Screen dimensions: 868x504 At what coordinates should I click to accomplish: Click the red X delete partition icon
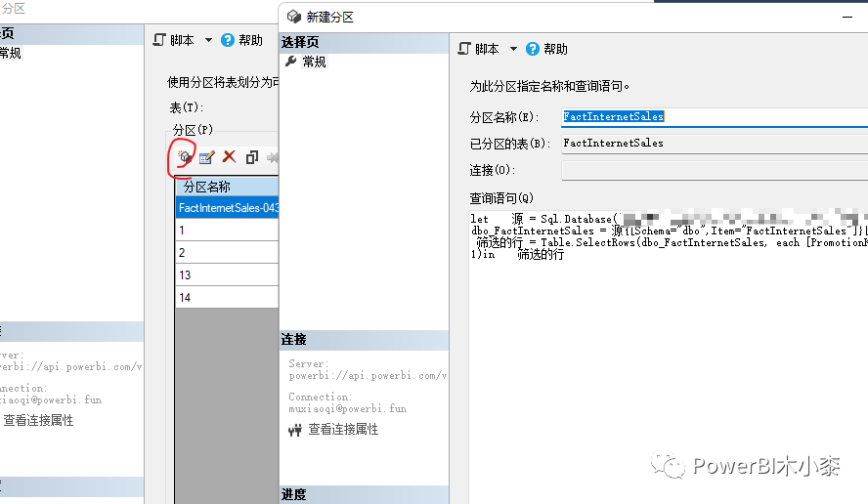(x=229, y=157)
